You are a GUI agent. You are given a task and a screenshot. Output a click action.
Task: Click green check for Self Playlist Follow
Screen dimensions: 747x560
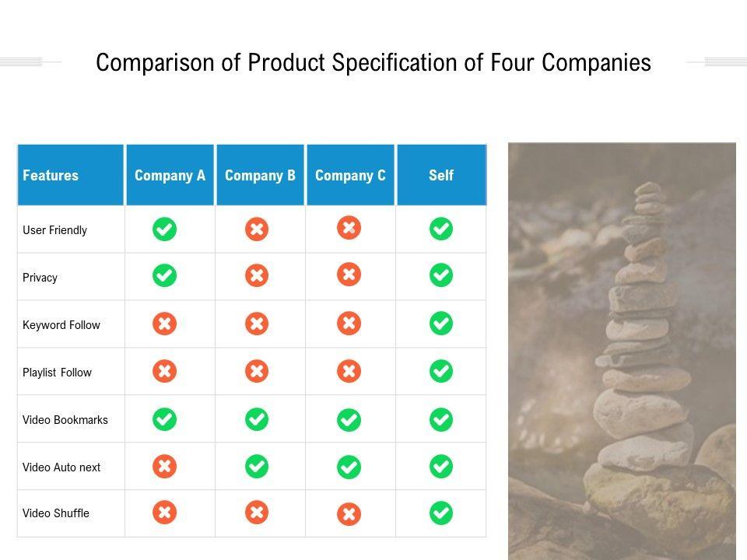coord(441,371)
